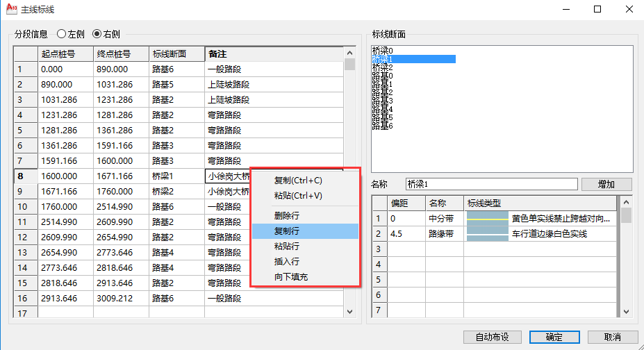644x350 pixels.
Task: Click scroll down arrow of the 标线类型 table
Action: (626, 312)
